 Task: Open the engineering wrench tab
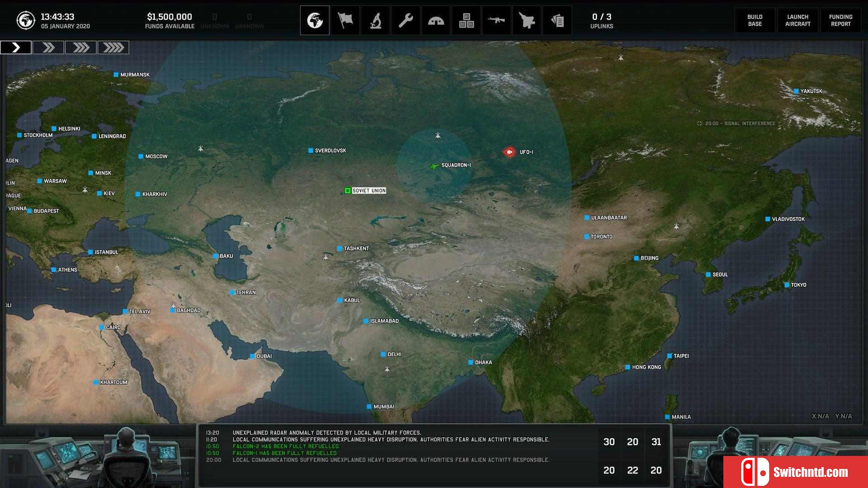coord(406,20)
